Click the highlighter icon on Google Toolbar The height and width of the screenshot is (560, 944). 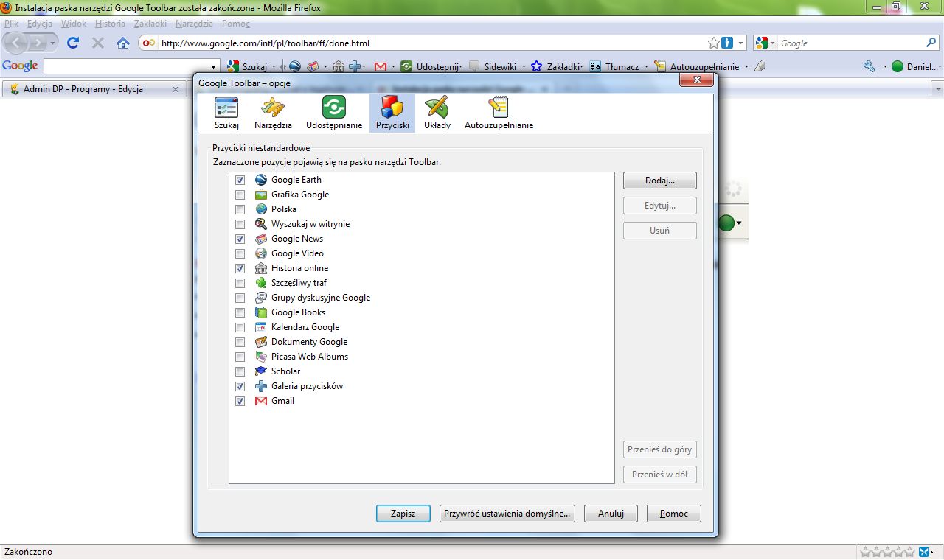(760, 66)
